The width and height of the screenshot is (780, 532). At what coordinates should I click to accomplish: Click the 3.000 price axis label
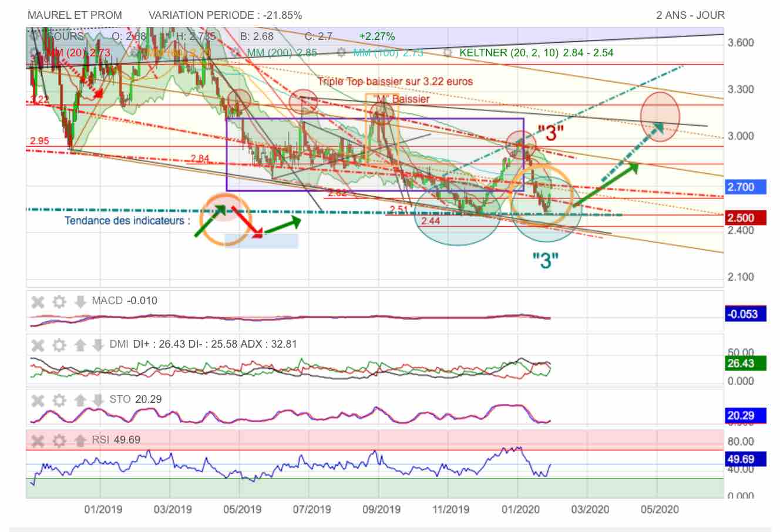pyautogui.click(x=741, y=136)
